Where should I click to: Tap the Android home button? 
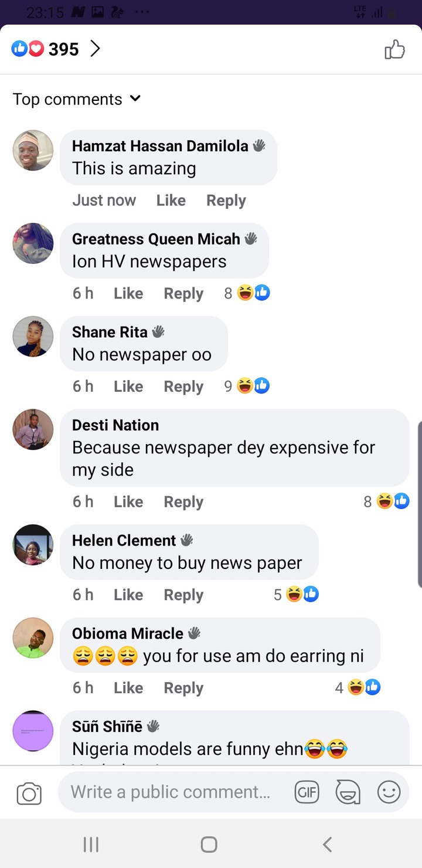tap(209, 845)
